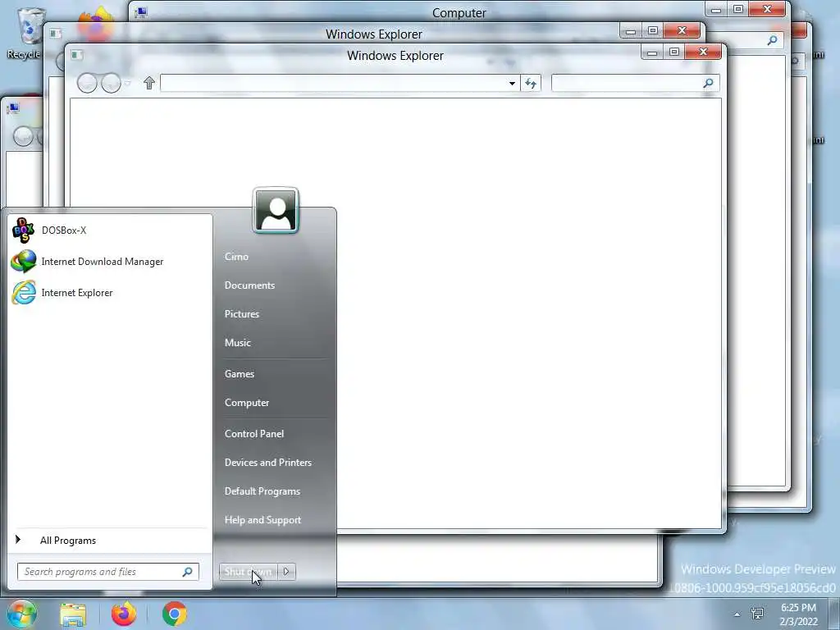The width and height of the screenshot is (840, 630).
Task: Open the Cirno user folder
Action: 236,257
